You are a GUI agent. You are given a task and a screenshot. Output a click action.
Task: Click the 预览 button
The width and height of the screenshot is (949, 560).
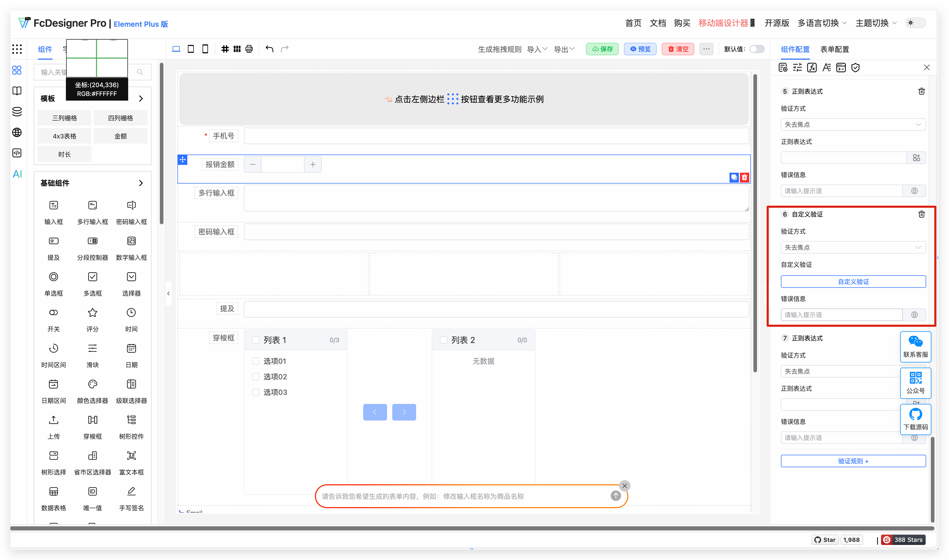coord(640,49)
